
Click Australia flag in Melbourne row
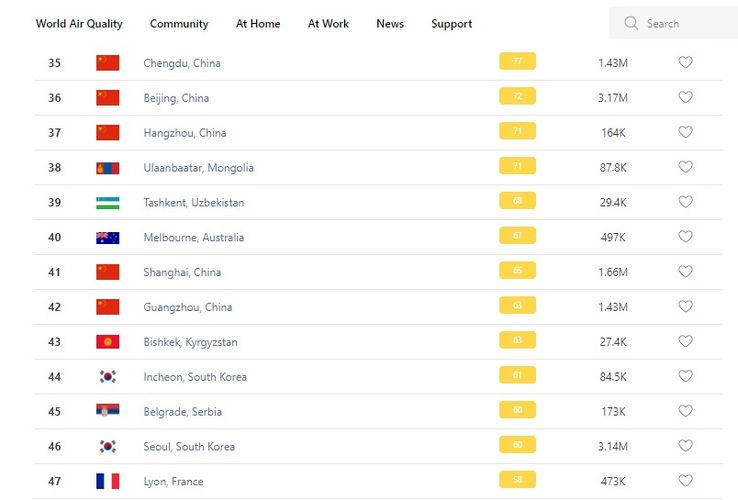click(x=107, y=237)
